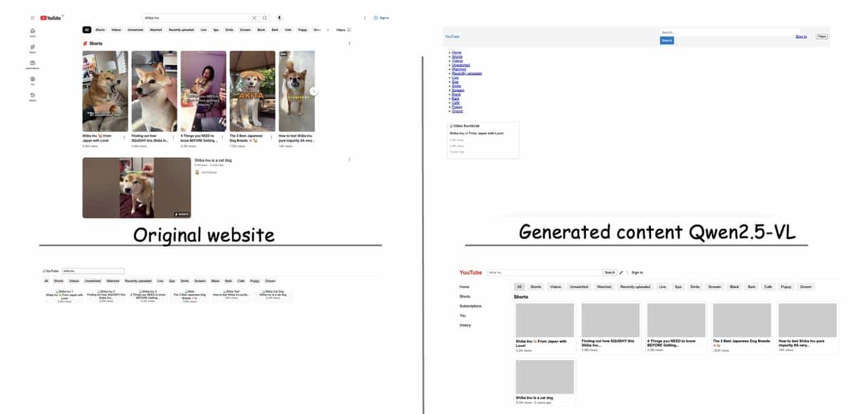Select the Home icon in the sidebar
This screenshot has height=414, width=868.
(x=33, y=30)
